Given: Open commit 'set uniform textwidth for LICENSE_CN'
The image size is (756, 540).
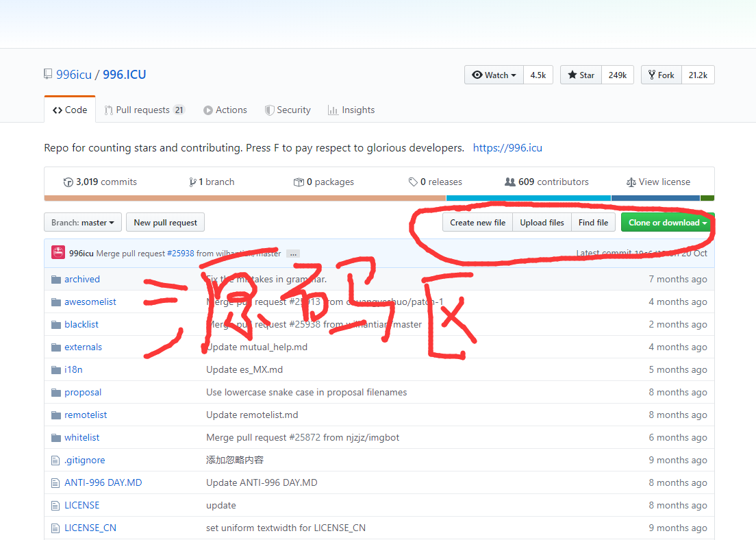Looking at the screenshot, I should [286, 528].
